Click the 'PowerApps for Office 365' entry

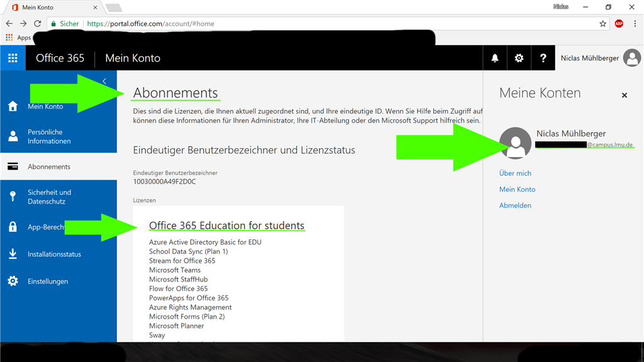coord(189,298)
